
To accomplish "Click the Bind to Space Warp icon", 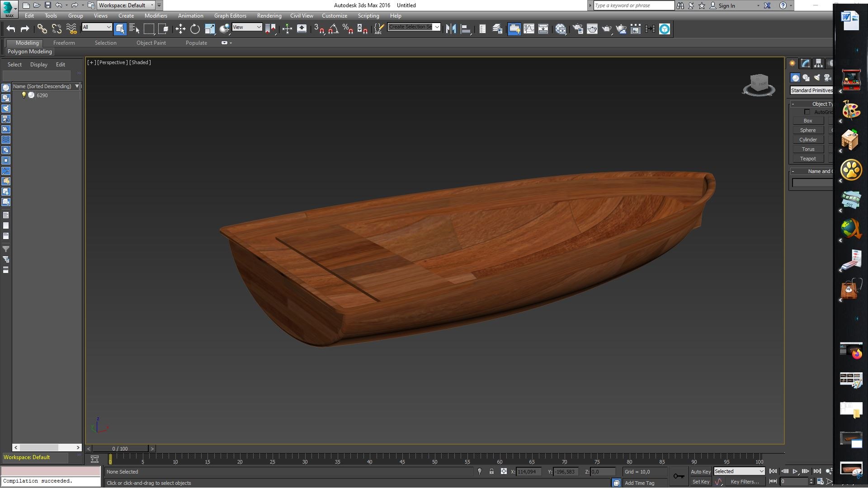I will coord(71,29).
